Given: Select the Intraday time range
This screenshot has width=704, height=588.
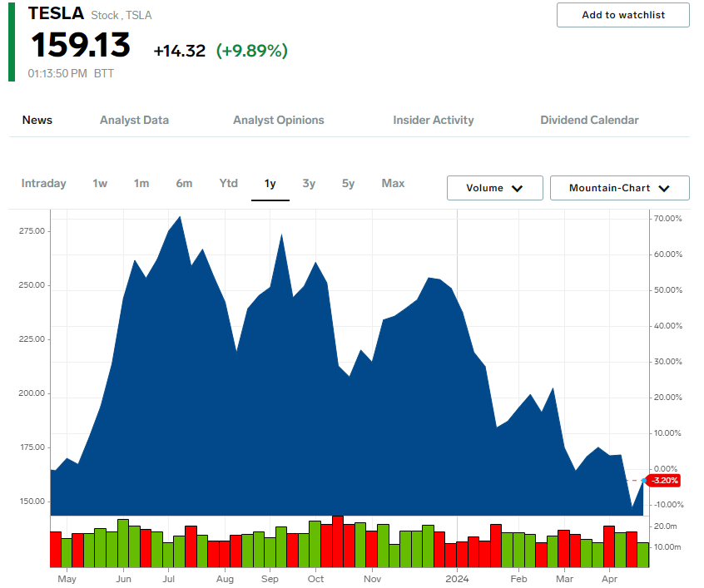Looking at the screenshot, I should point(44,183).
